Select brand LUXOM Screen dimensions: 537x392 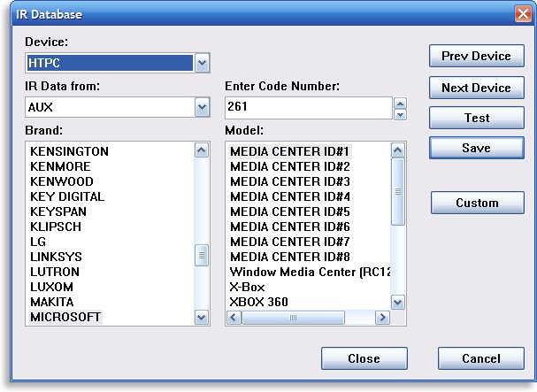51,287
